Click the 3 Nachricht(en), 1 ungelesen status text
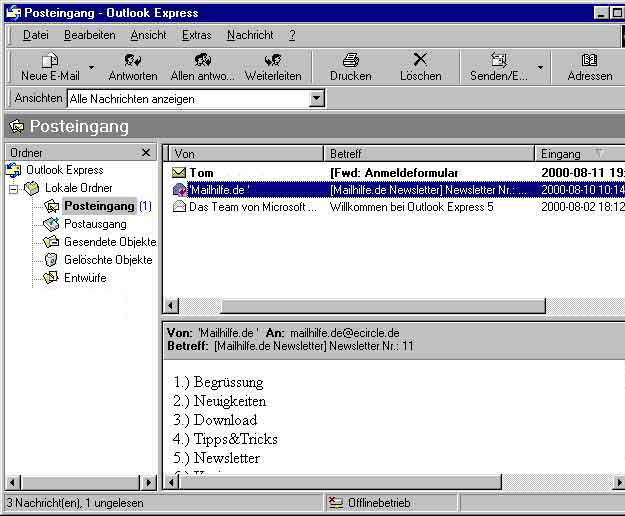The image size is (625, 516). (75, 503)
